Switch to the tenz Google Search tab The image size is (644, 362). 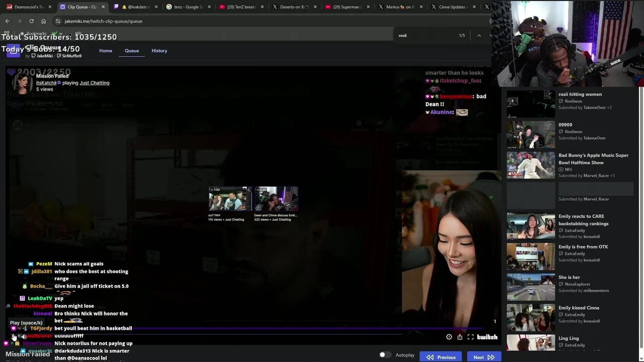tap(188, 7)
